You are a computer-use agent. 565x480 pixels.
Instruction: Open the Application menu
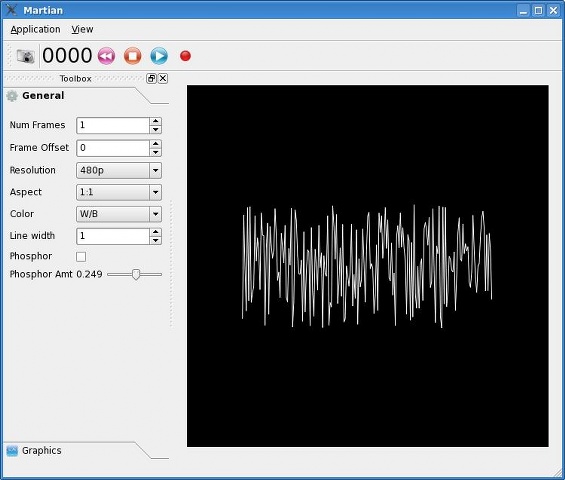click(35, 29)
